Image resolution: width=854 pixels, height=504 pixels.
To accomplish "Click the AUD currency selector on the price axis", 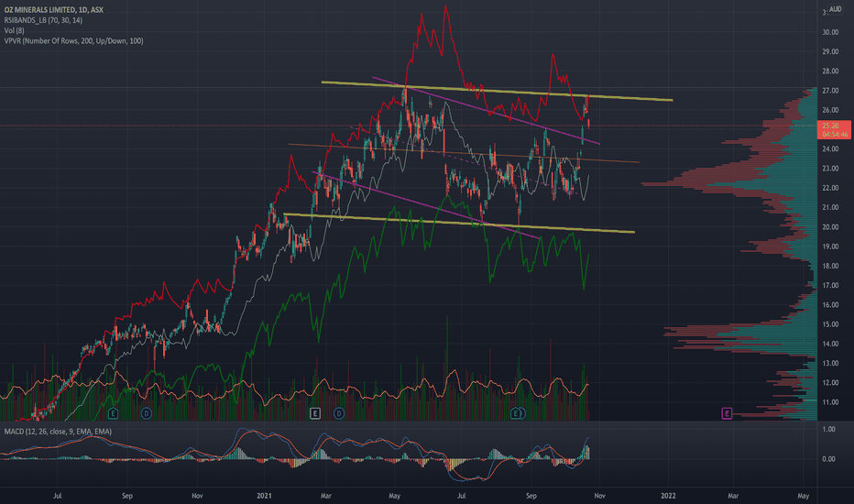I will coord(835,9).
